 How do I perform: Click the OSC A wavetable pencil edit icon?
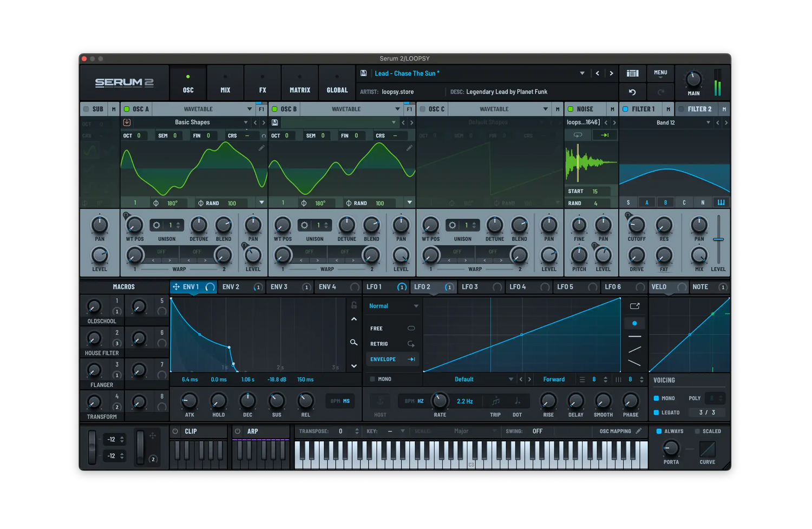click(x=261, y=148)
